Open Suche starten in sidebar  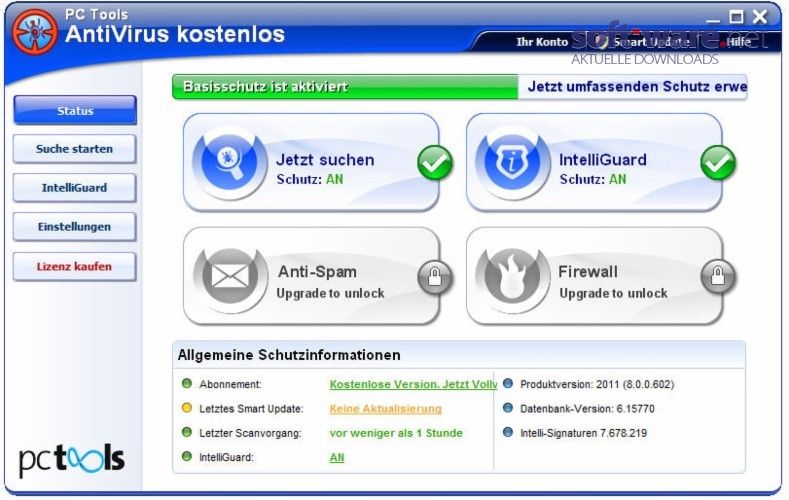pos(74,149)
